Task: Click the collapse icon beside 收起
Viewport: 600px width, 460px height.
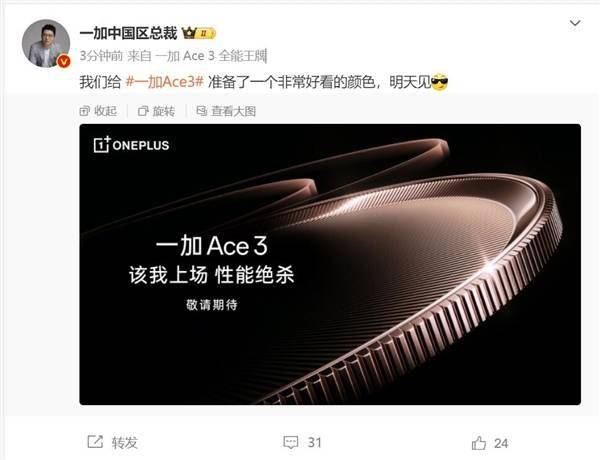Action: [x=85, y=111]
